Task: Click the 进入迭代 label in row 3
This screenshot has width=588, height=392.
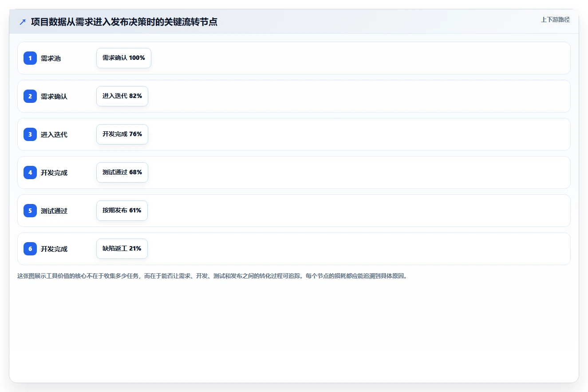Action: point(54,134)
